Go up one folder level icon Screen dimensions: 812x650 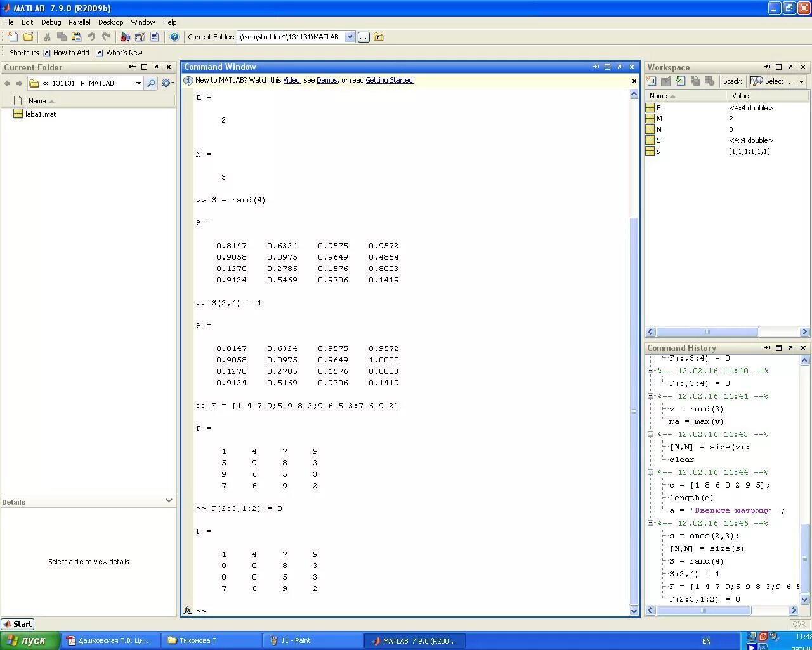pos(379,37)
